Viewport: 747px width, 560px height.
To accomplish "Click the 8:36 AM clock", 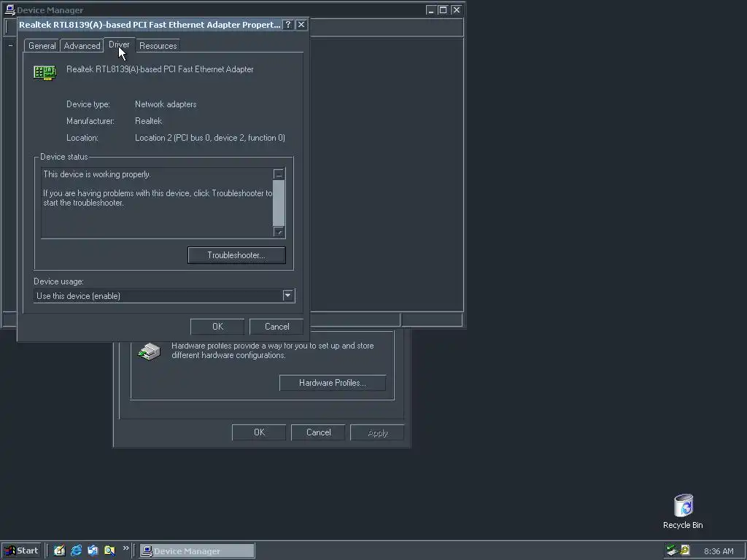I will 719,551.
